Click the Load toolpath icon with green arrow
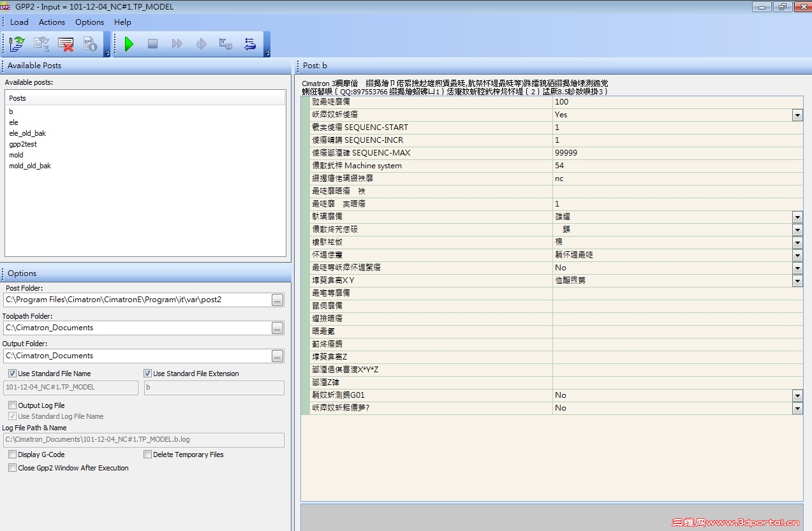The image size is (812, 531). pyautogui.click(x=17, y=44)
